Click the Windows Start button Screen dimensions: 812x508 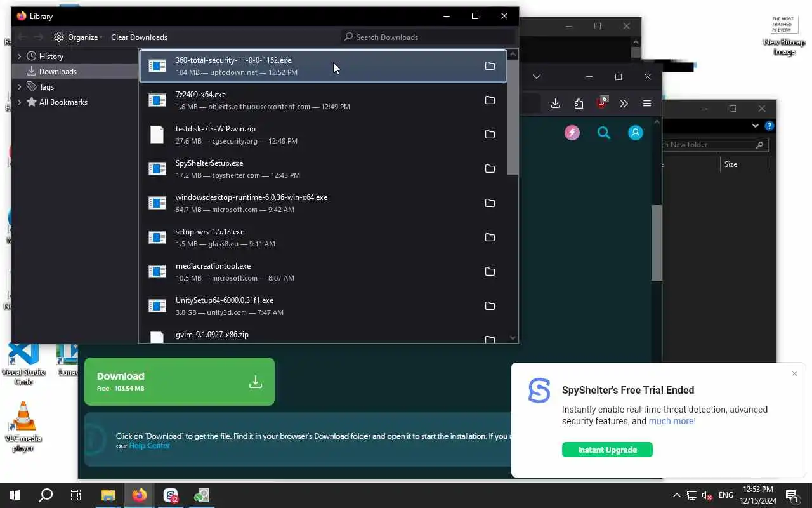[15, 495]
